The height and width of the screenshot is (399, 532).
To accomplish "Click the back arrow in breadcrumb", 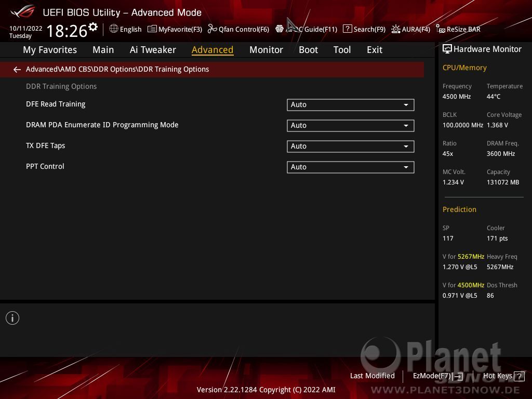I will pos(17,70).
